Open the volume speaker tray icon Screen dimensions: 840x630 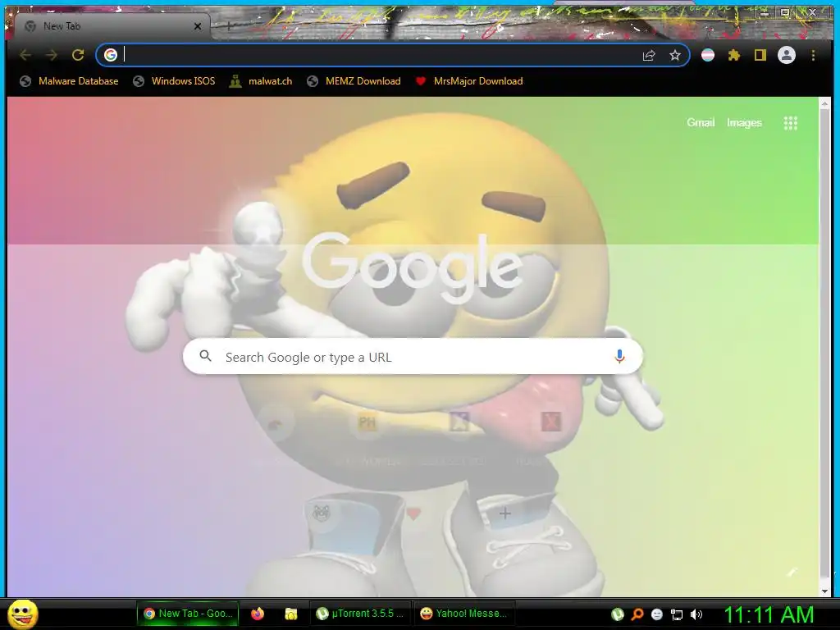(696, 614)
